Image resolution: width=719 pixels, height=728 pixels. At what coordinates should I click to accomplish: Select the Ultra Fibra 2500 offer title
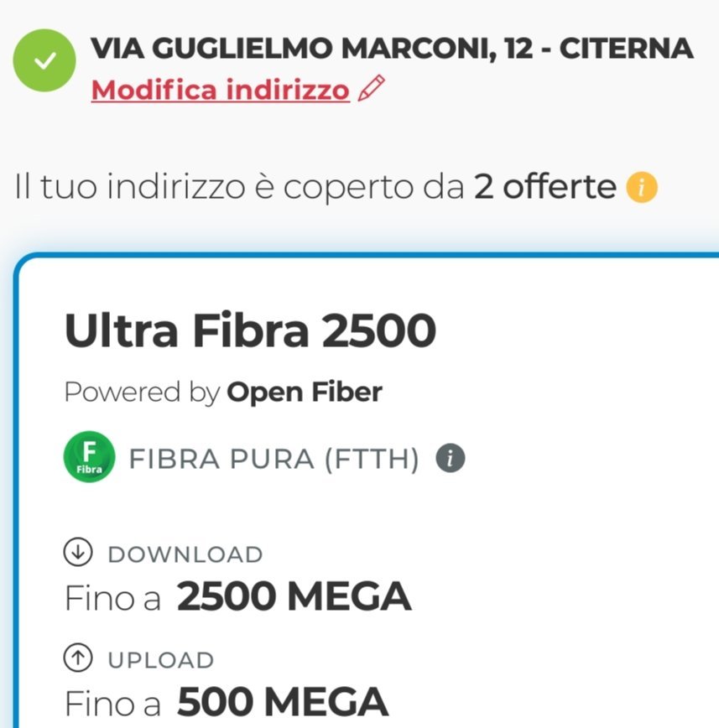pyautogui.click(x=250, y=330)
